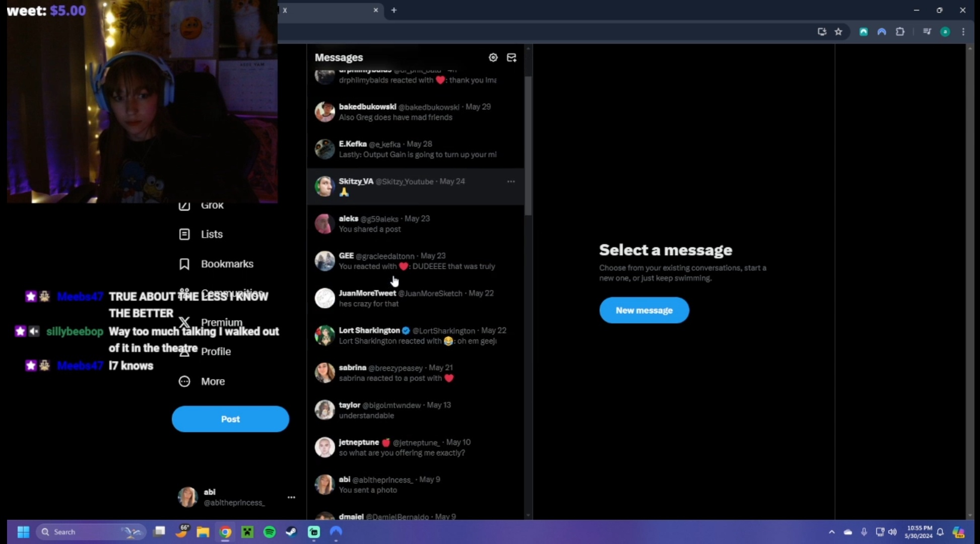Open JuanMoreTweet conversation

(x=415, y=298)
